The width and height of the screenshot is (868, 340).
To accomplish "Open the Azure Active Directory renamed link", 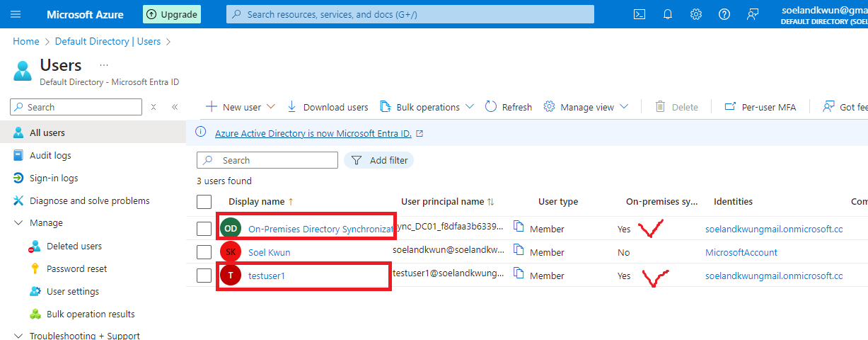I will pyautogui.click(x=313, y=133).
